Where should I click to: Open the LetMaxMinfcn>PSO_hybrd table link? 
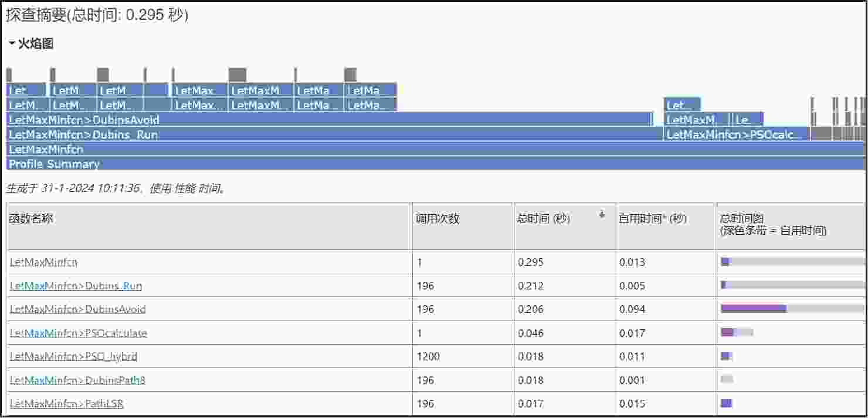pos(73,356)
